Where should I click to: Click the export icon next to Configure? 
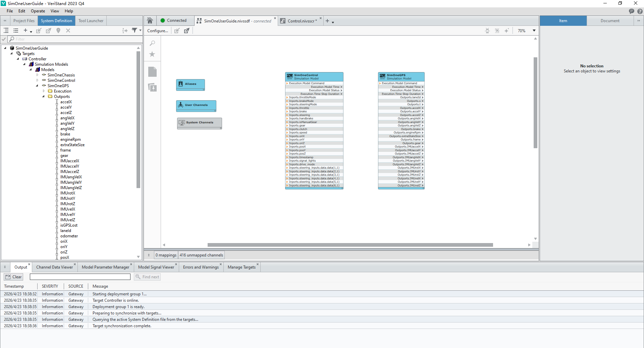(x=187, y=31)
